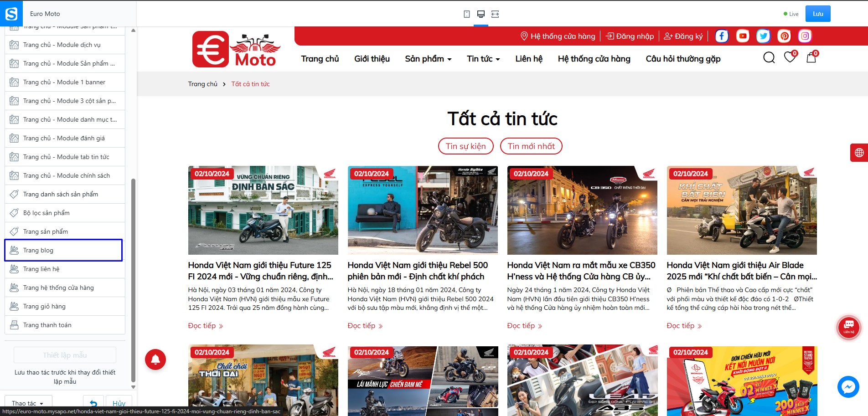The width and height of the screenshot is (868, 416).
Task: Click the Bộ lọc sản phẩm tag icon
Action: tap(14, 213)
